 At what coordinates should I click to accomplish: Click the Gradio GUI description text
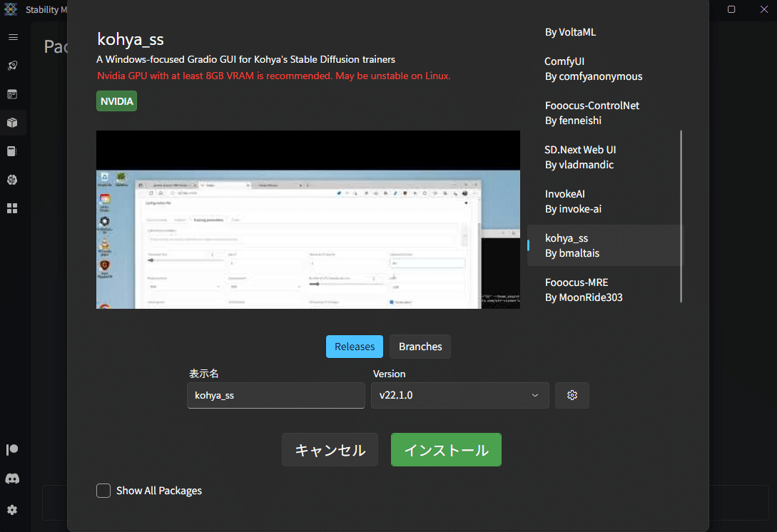pyautogui.click(x=245, y=59)
